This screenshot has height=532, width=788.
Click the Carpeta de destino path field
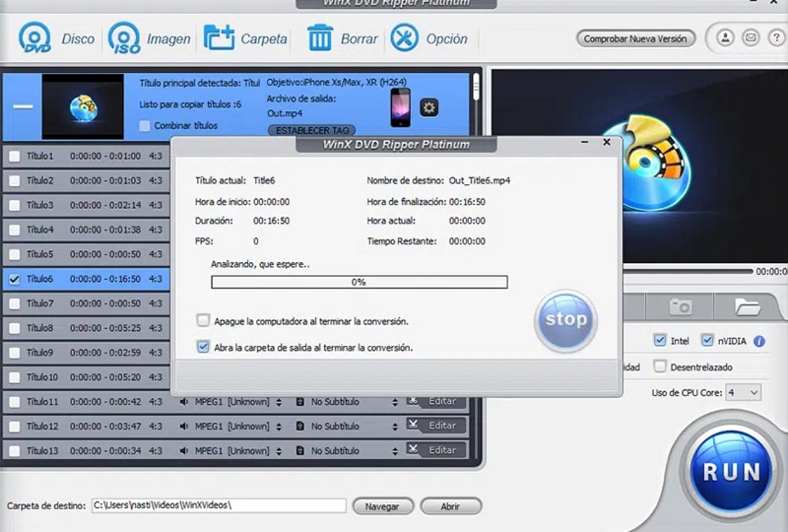pos(219,505)
